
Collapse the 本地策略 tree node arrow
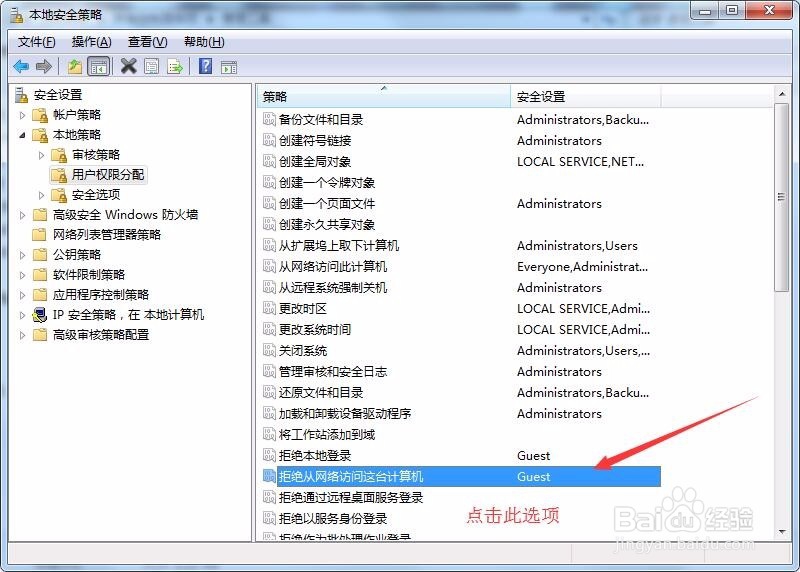pyautogui.click(x=22, y=135)
